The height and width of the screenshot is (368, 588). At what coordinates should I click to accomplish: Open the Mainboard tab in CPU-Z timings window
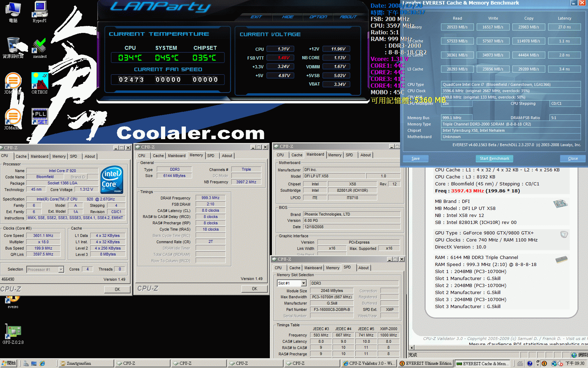(177, 156)
